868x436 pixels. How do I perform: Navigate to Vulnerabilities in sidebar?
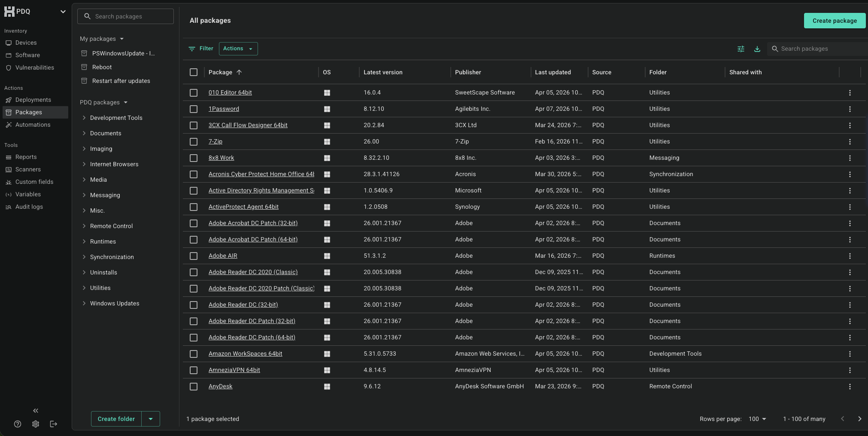[x=34, y=67]
